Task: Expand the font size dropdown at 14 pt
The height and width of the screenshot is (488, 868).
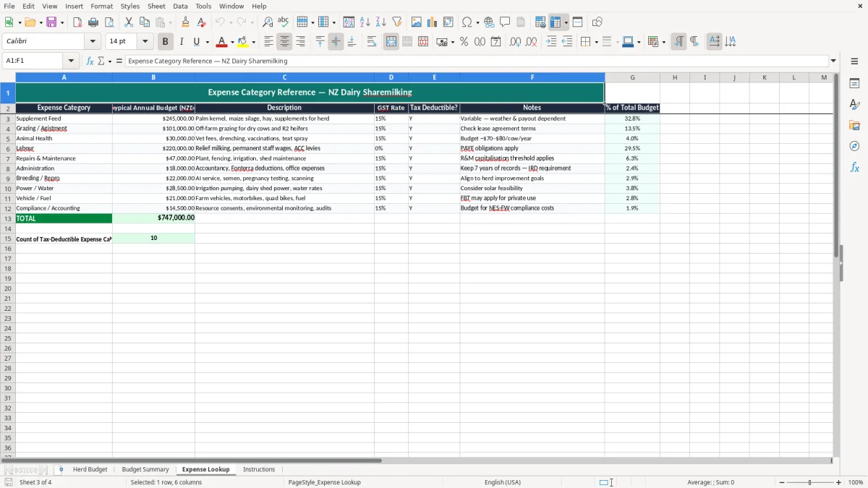Action: click(x=145, y=42)
